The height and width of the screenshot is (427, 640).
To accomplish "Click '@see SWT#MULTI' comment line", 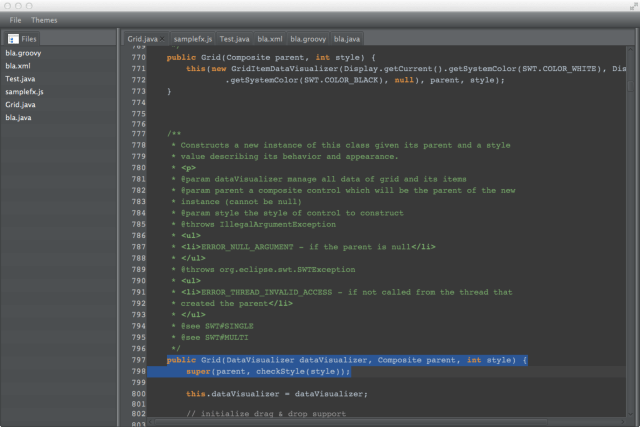I will (215, 338).
